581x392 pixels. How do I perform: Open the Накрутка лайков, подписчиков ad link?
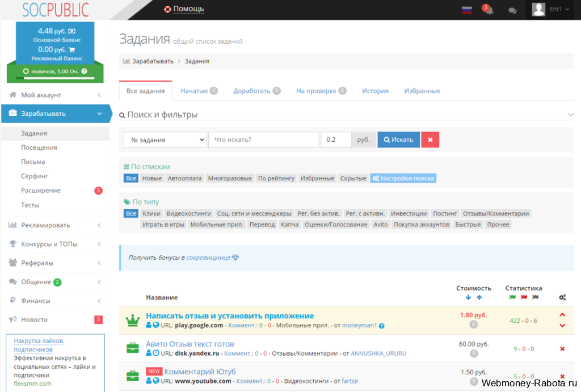tap(39, 345)
